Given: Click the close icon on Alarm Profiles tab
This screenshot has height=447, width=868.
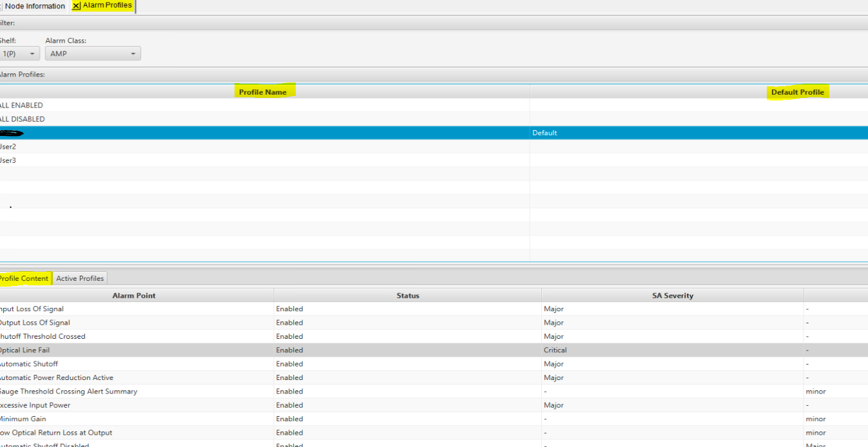Looking at the screenshot, I should (x=77, y=6).
